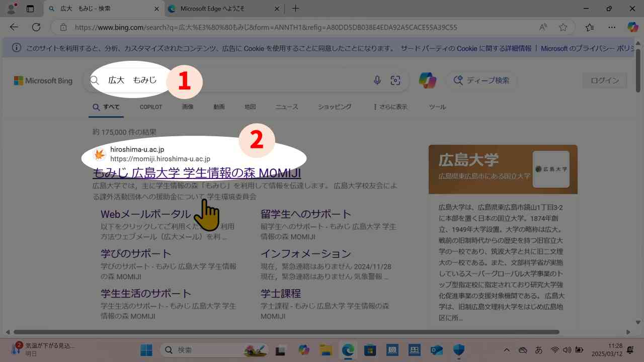Click the address bar URL

pyautogui.click(x=266, y=27)
